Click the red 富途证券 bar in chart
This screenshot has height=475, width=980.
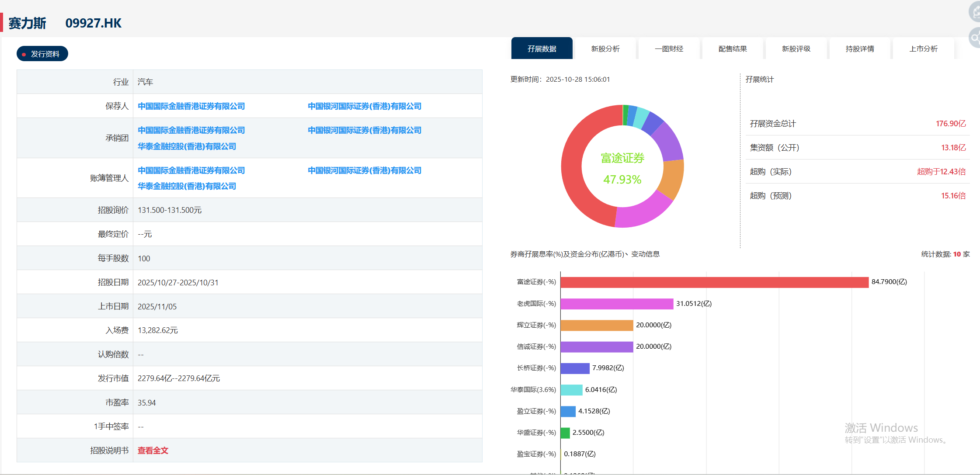(x=714, y=282)
